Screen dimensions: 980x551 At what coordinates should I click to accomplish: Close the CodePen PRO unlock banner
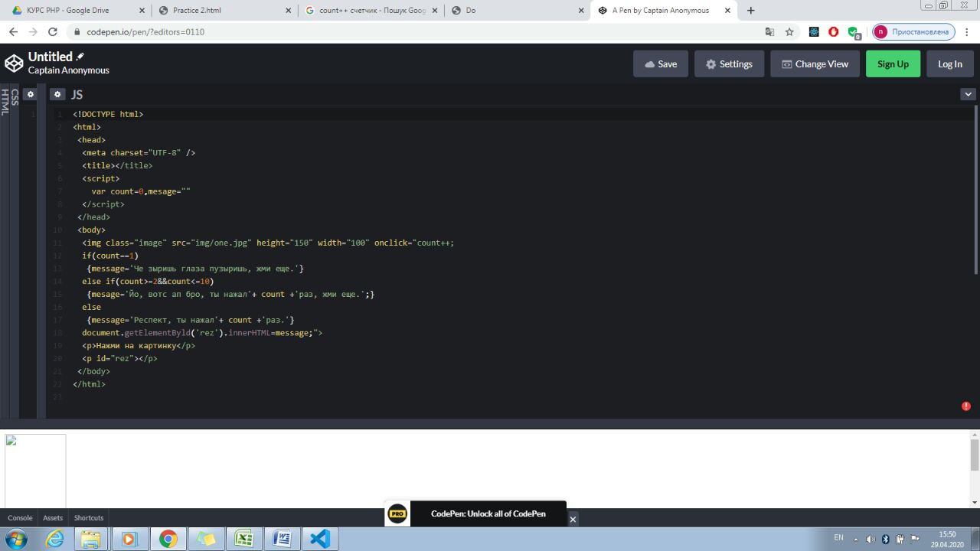coord(573,519)
